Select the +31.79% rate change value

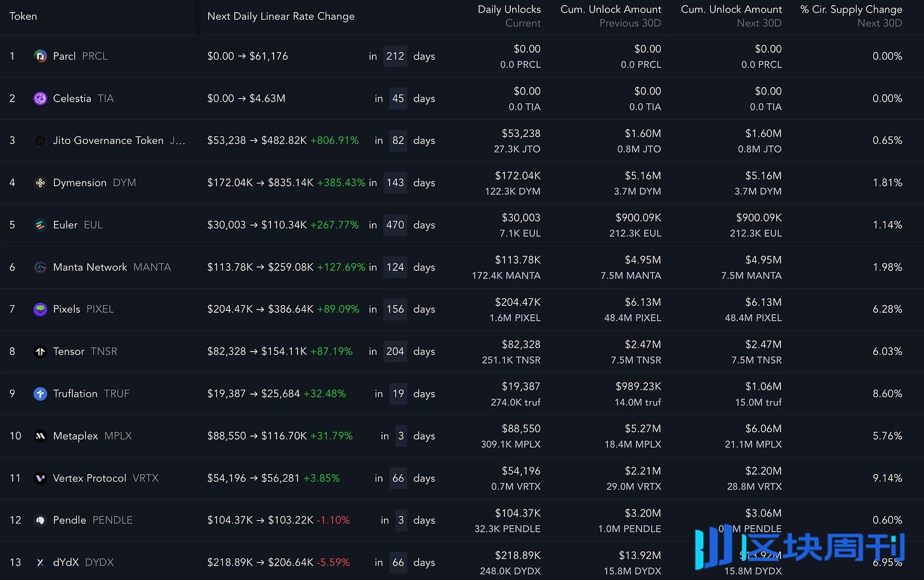(x=331, y=436)
